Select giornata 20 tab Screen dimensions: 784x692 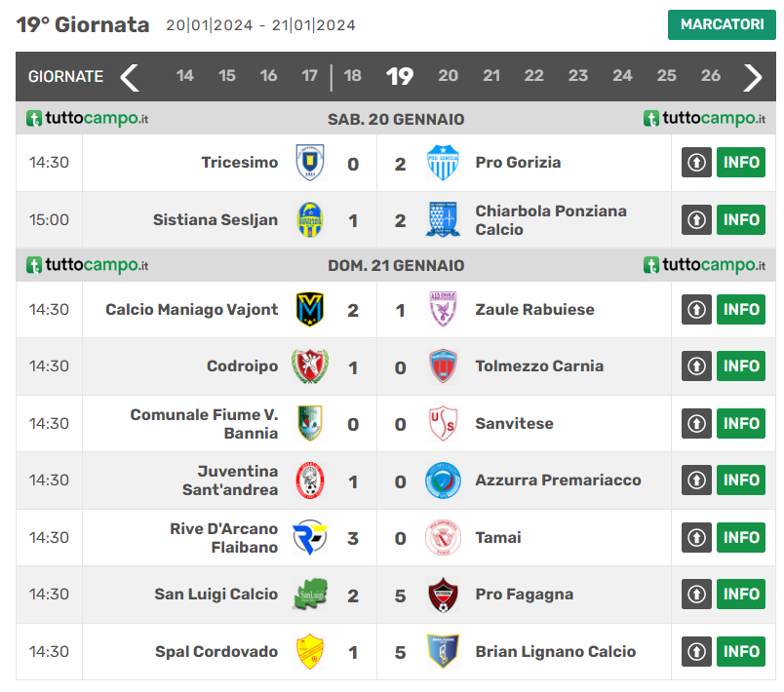(x=449, y=76)
